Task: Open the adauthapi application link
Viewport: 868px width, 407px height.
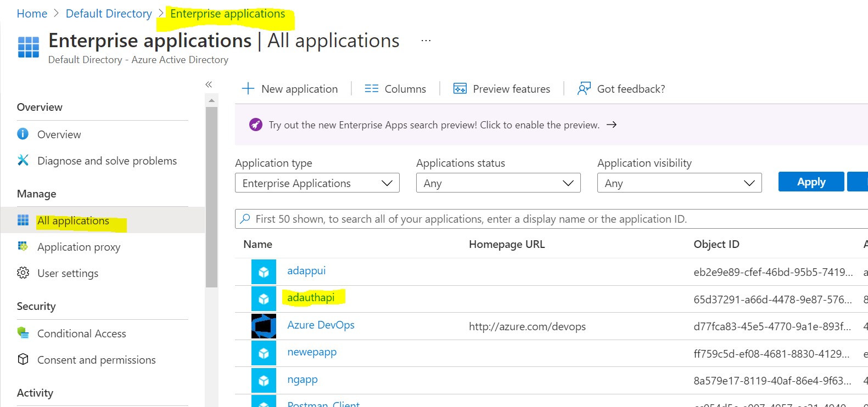Action: tap(311, 297)
